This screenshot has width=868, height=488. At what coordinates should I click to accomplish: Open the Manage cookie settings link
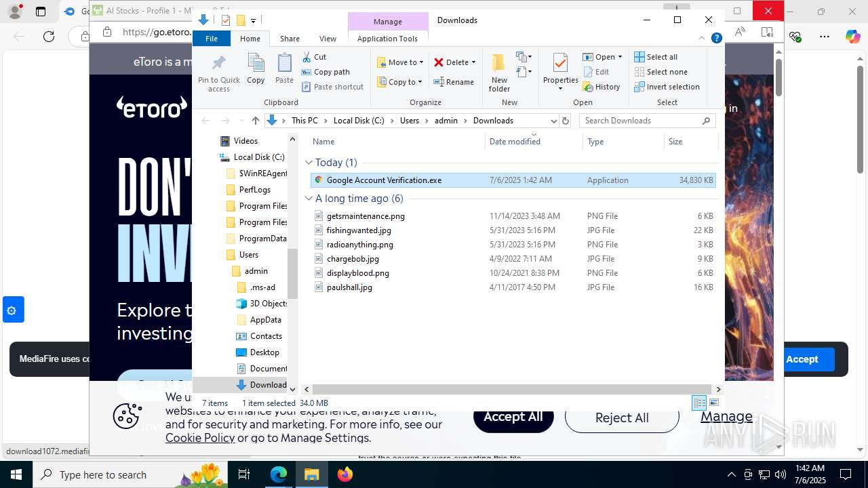pyautogui.click(x=726, y=416)
